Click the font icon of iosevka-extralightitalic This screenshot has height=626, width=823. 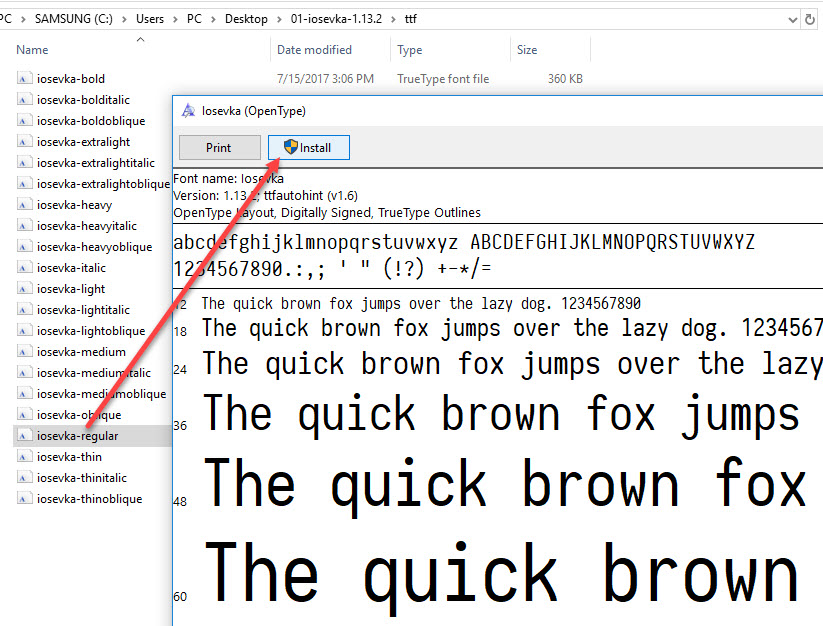(x=23, y=163)
